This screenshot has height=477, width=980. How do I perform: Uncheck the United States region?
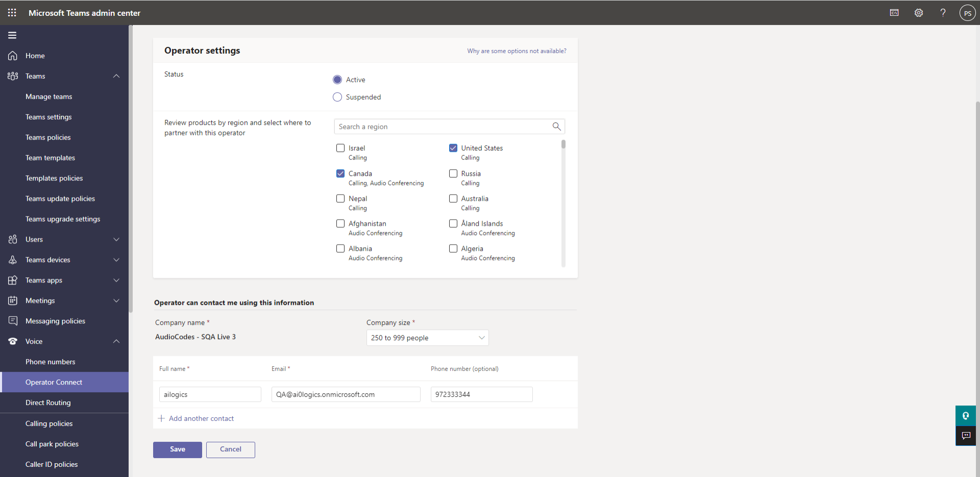453,148
